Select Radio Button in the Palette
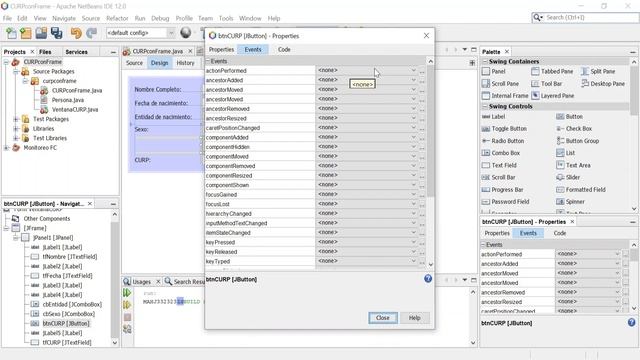 pyautogui.click(x=503, y=141)
